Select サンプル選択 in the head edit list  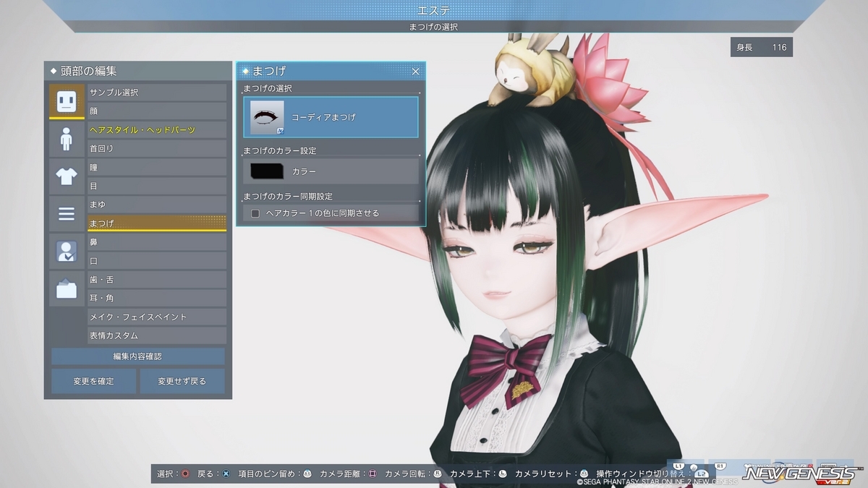click(157, 93)
